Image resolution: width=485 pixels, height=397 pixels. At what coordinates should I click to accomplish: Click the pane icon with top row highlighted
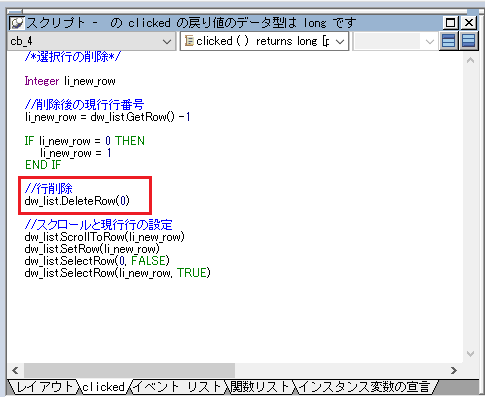pyautogui.click(x=448, y=41)
